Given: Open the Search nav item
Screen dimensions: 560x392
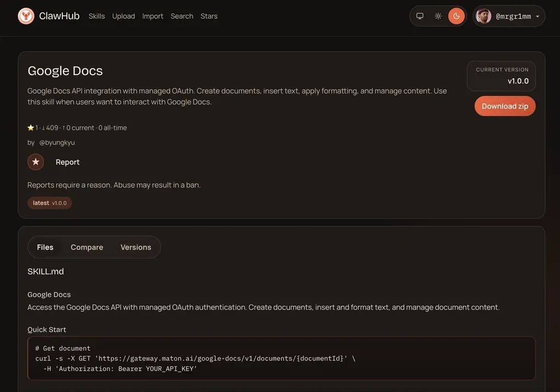Looking at the screenshot, I should (182, 16).
